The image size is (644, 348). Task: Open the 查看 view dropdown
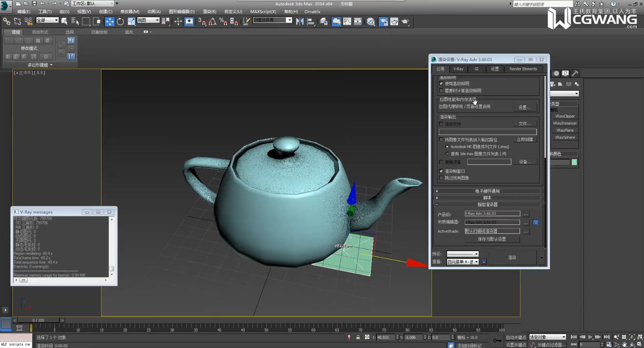point(462,262)
